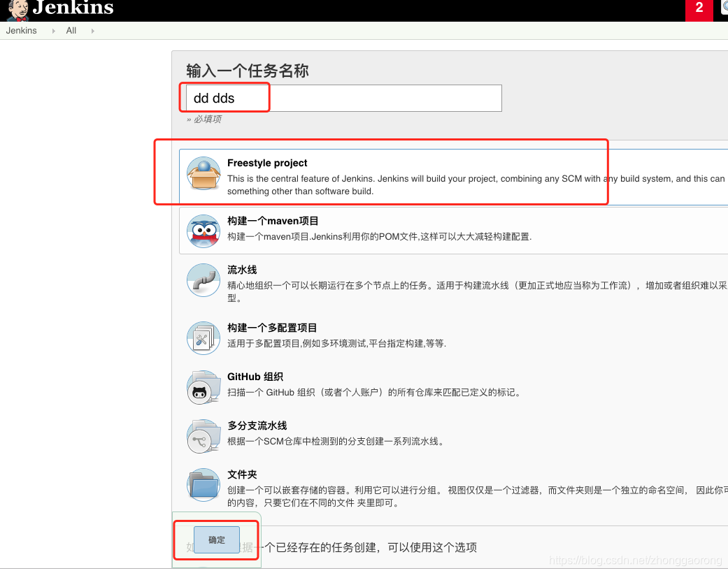
Task: Click the Jenkins butler logo
Action: (x=17, y=10)
